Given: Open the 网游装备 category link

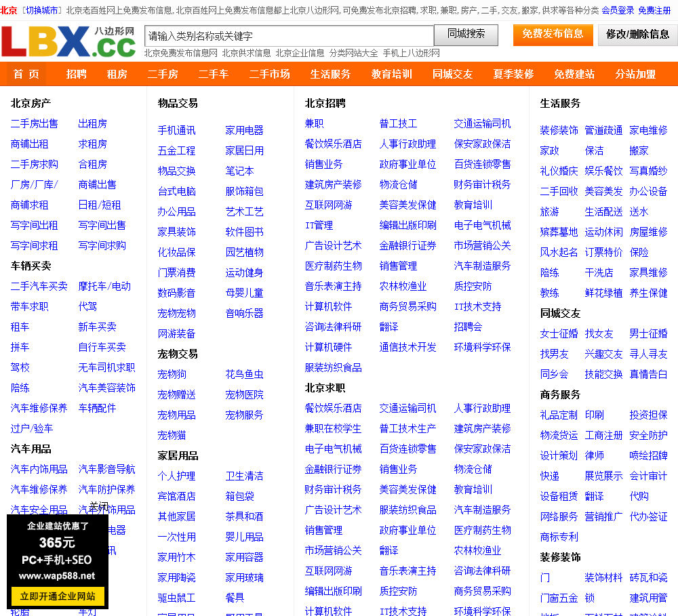Looking at the screenshot, I should (176, 333).
